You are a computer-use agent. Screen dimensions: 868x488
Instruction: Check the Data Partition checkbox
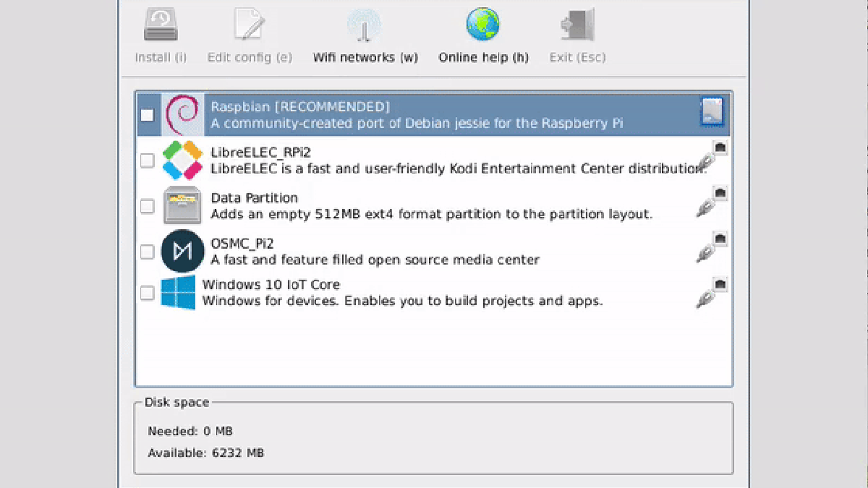(x=147, y=206)
